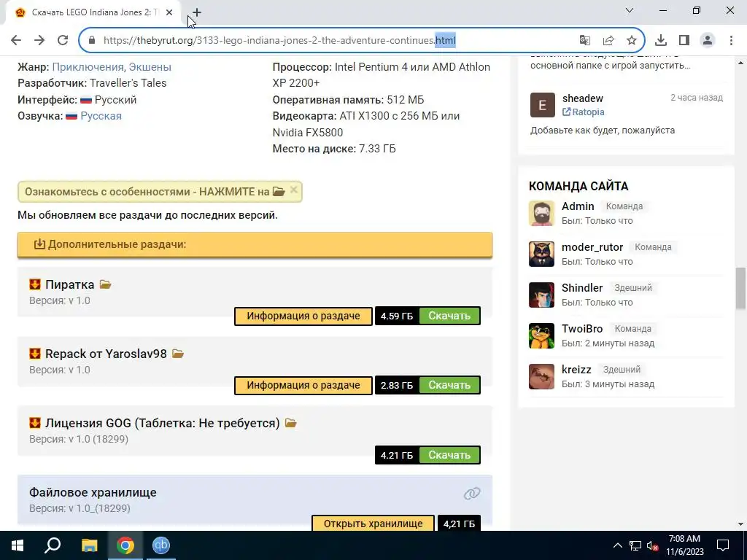Open the Открыть хранилище button
This screenshot has width=747, height=560.
click(373, 524)
